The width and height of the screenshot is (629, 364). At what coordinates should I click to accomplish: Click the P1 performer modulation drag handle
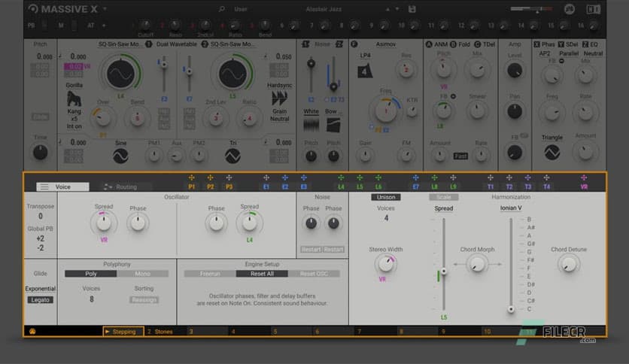191,177
